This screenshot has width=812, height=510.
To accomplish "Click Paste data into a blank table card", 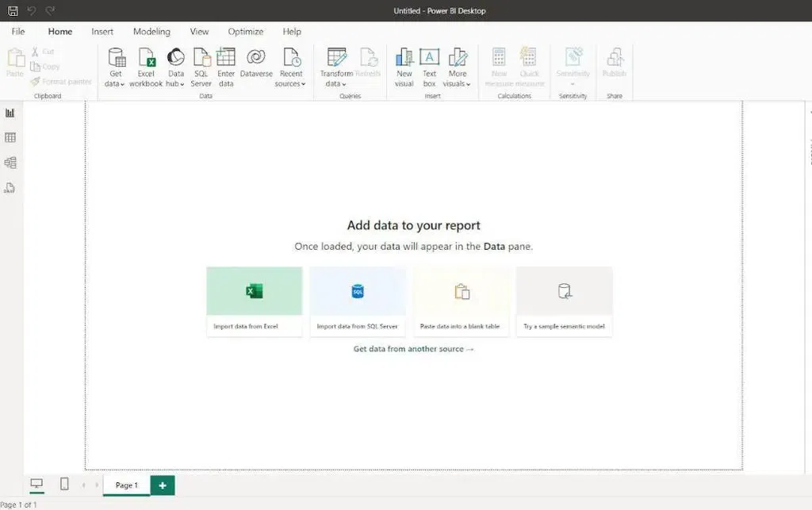I will coord(461,301).
